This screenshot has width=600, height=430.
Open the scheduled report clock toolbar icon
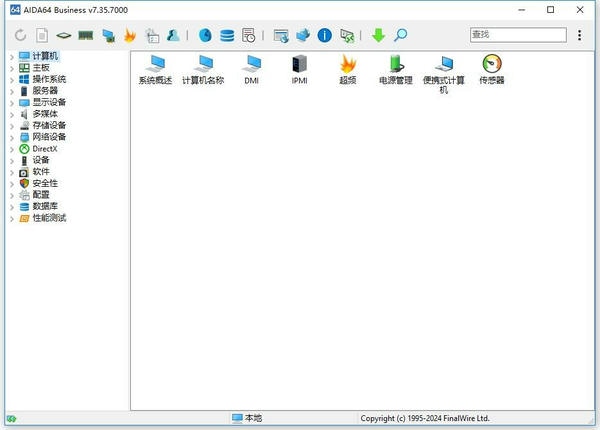click(x=249, y=35)
